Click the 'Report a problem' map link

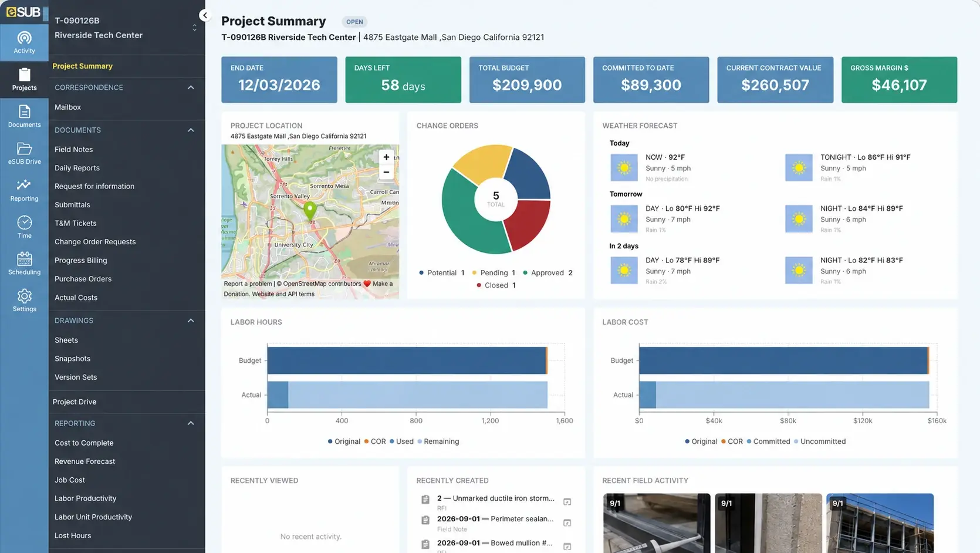[248, 284]
